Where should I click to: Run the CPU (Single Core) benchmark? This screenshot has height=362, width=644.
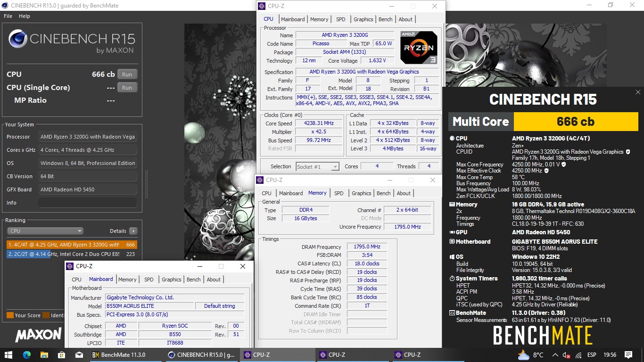tap(127, 88)
